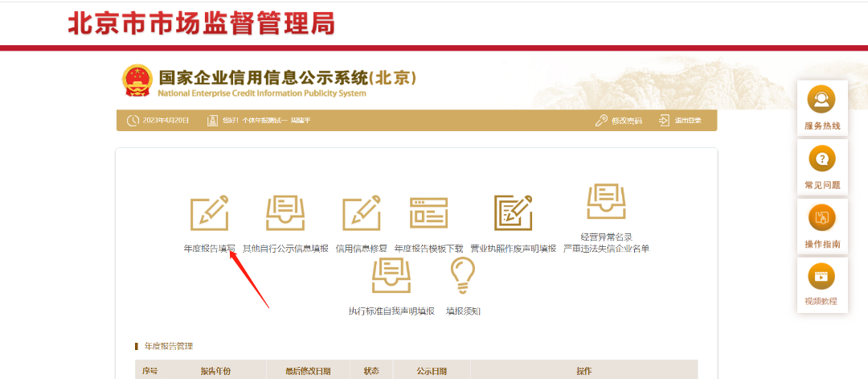This screenshot has height=379, width=868.
Task: Click the clock icon next to the date
Action: pyautogui.click(x=133, y=120)
